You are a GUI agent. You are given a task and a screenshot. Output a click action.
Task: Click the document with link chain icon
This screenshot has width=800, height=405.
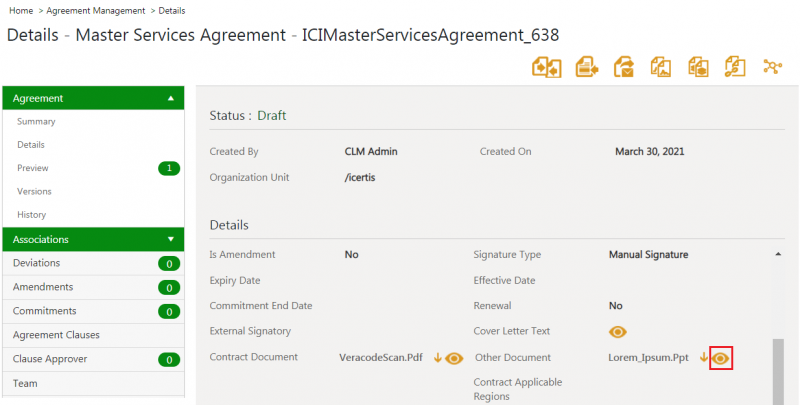pos(735,67)
